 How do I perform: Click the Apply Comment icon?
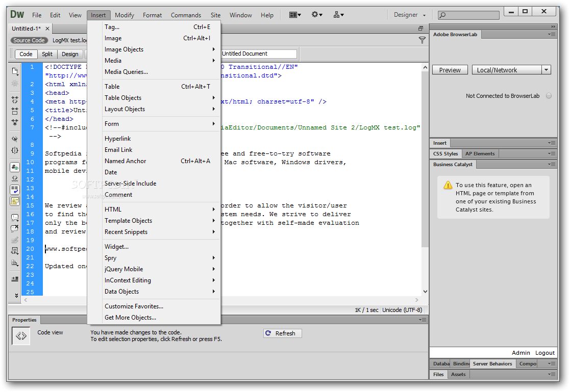[14, 218]
